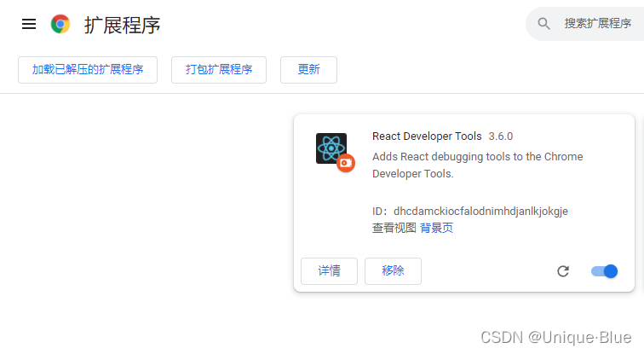Click the React Developer Tools extension icon
The width and height of the screenshot is (644, 354).
pos(331,148)
